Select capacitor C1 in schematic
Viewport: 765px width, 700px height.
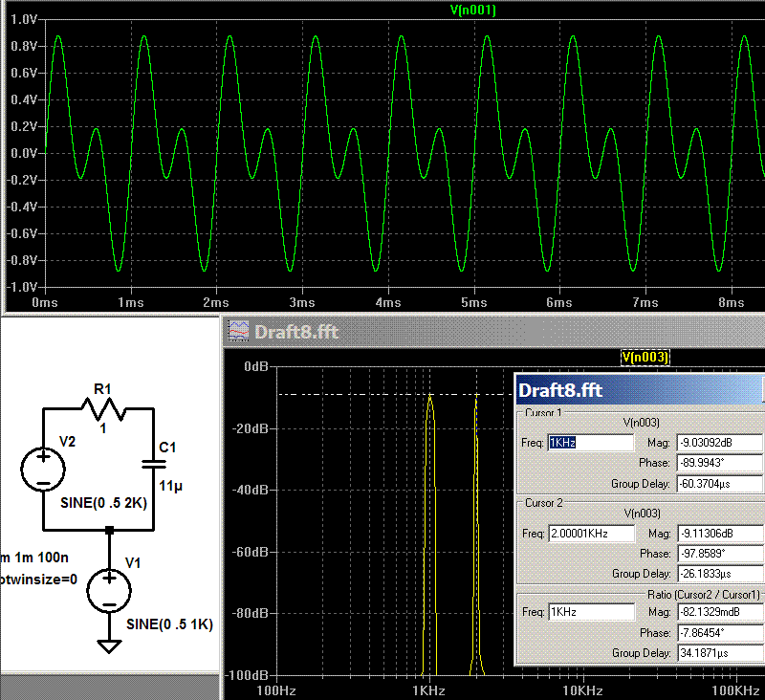point(154,464)
